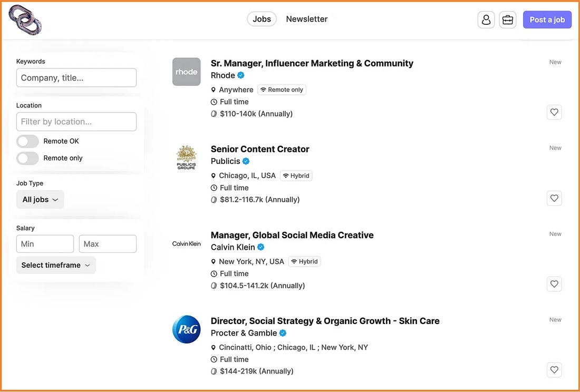The height and width of the screenshot is (392, 580).
Task: Heart the Calvin Klein job listing
Action: click(554, 284)
